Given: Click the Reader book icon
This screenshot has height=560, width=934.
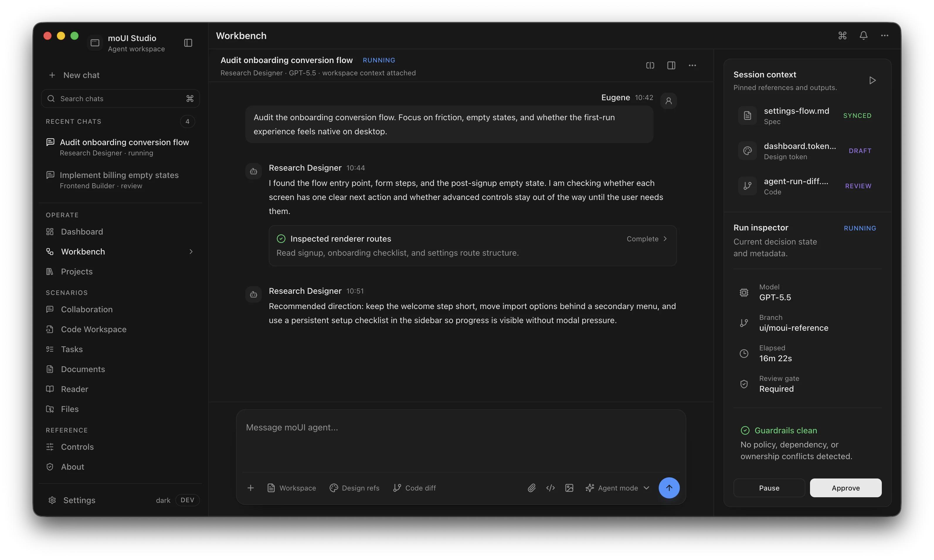Looking at the screenshot, I should click(x=50, y=389).
